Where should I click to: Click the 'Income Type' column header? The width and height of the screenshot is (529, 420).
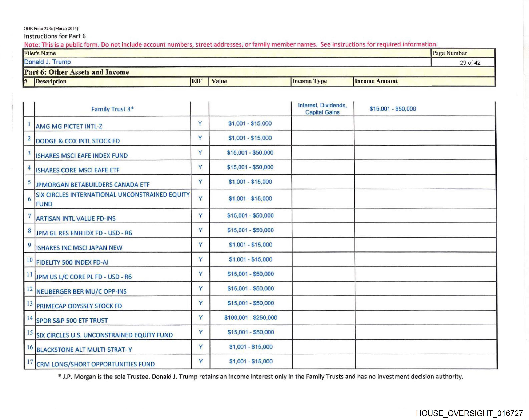pos(309,81)
